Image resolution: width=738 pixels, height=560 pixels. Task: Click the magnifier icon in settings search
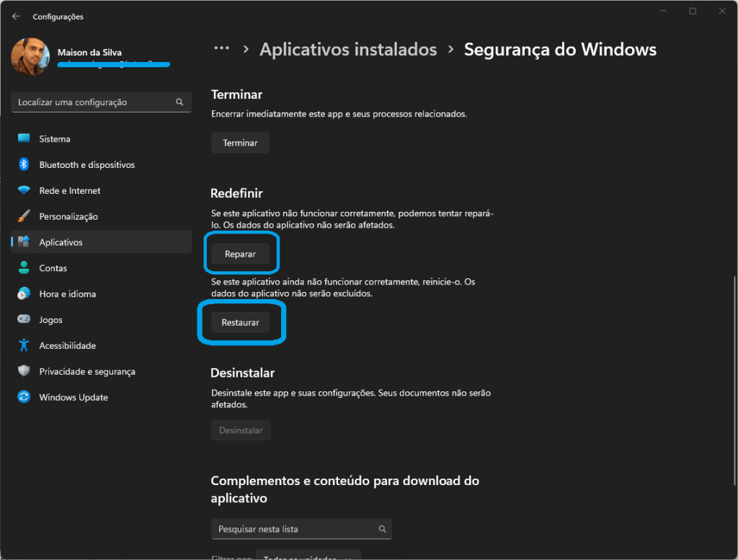click(179, 102)
